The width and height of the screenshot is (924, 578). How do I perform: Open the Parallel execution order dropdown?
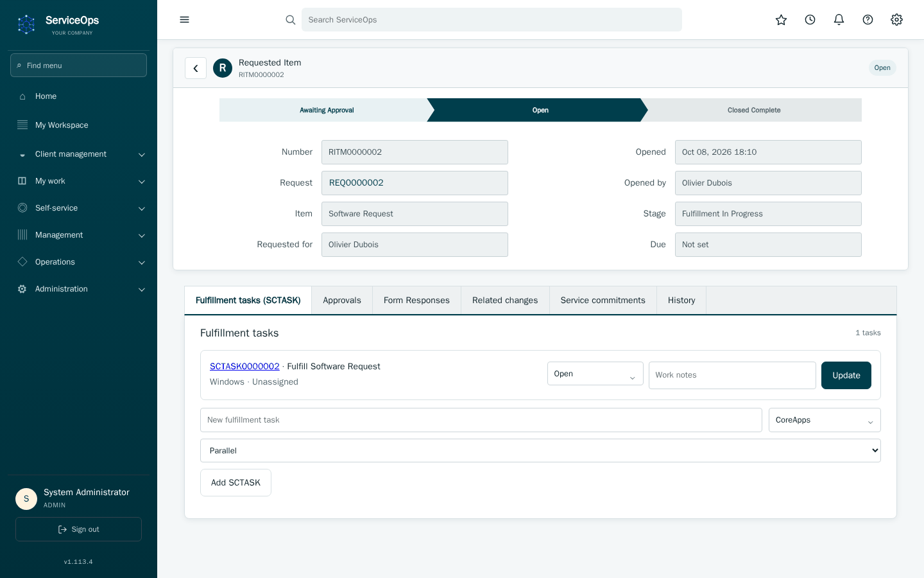coord(540,451)
